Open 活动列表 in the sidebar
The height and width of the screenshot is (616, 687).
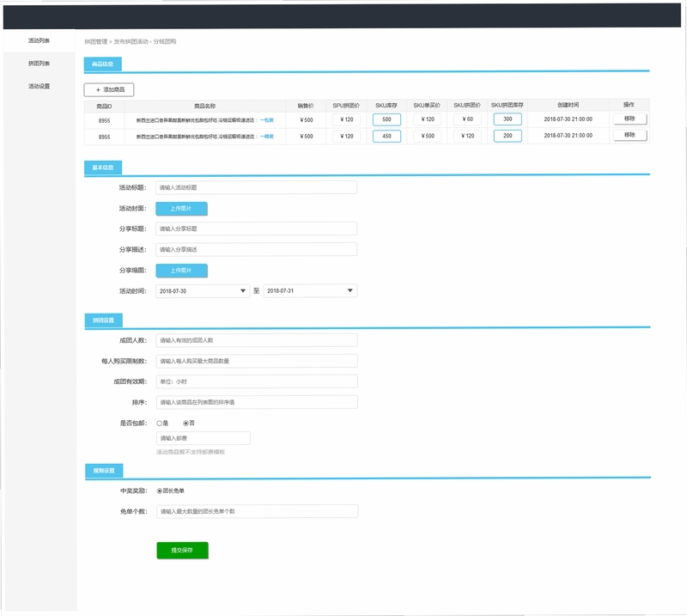click(x=39, y=40)
